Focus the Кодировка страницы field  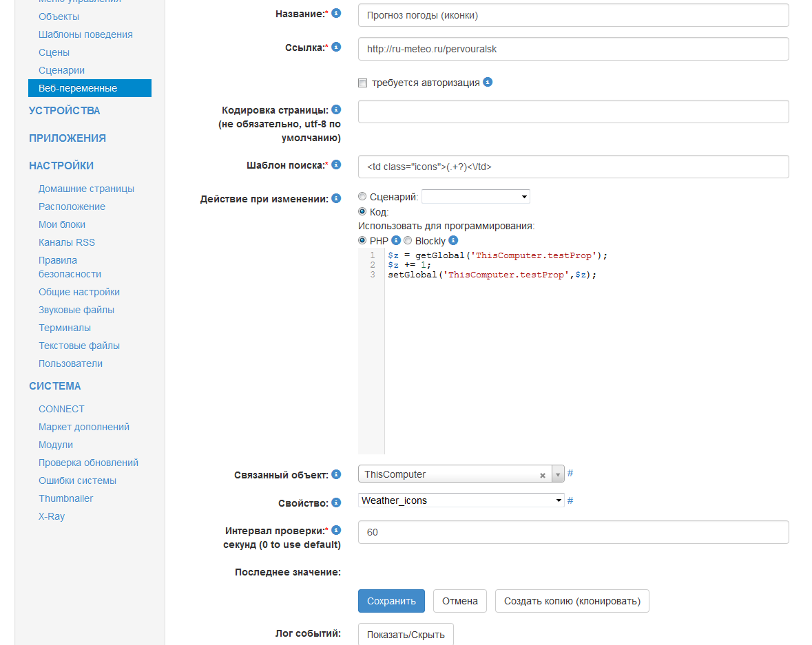(573, 112)
